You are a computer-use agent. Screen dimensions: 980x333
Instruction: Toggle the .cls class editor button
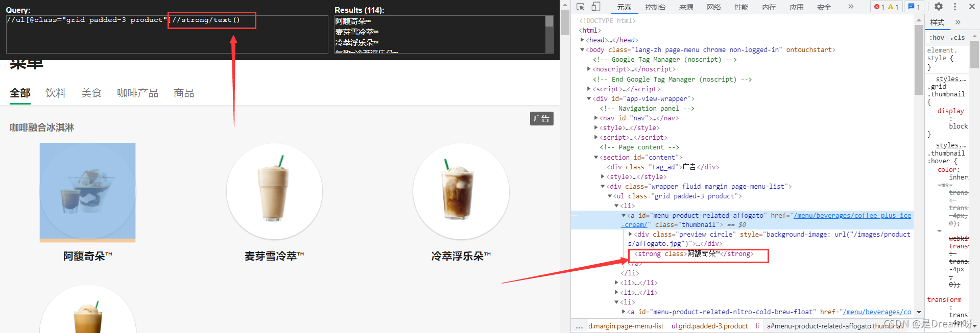coord(958,38)
